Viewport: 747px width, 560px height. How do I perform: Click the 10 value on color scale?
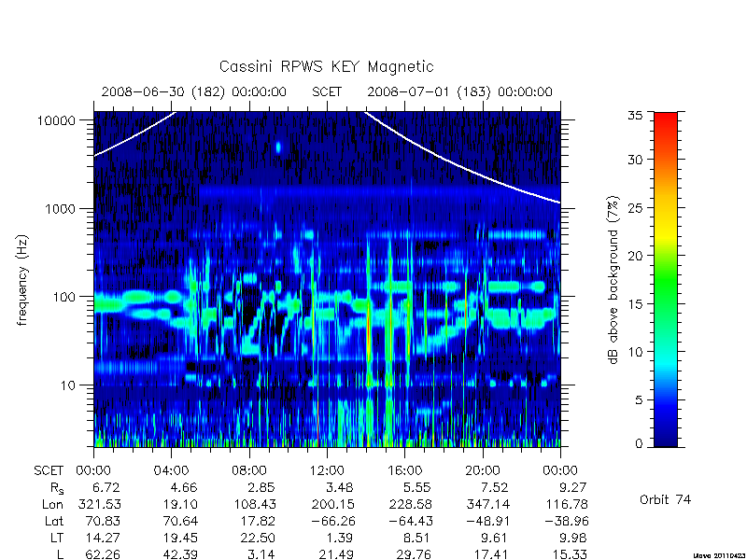[635, 352]
